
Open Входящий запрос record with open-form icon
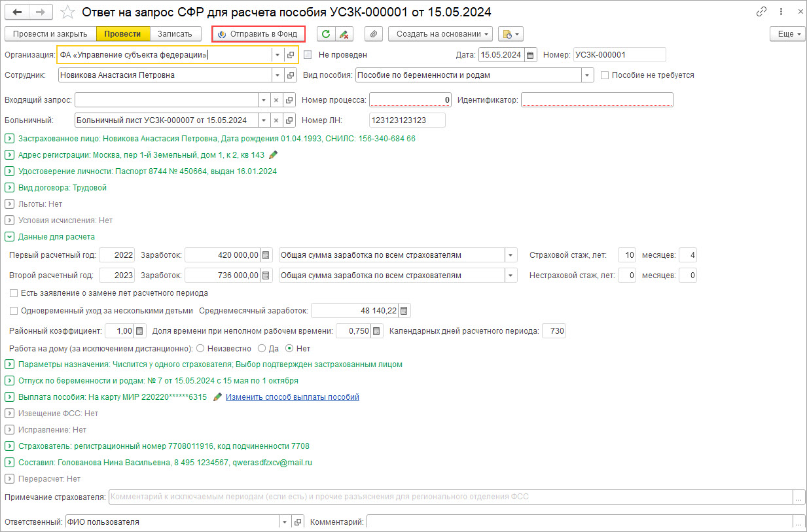(x=289, y=100)
